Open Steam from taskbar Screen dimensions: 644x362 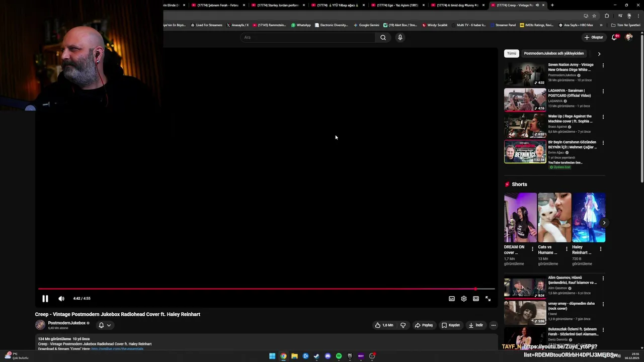(316, 356)
